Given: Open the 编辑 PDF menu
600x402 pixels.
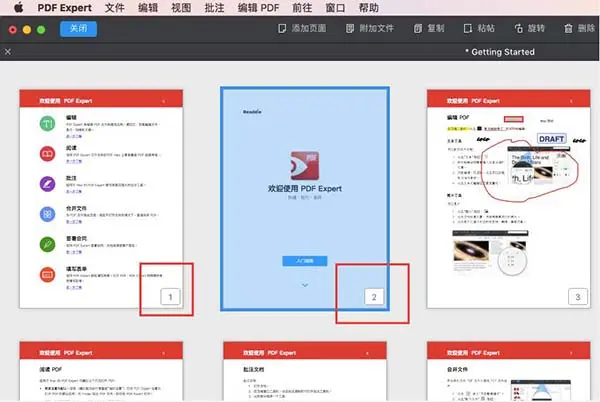Looking at the screenshot, I should point(258,8).
